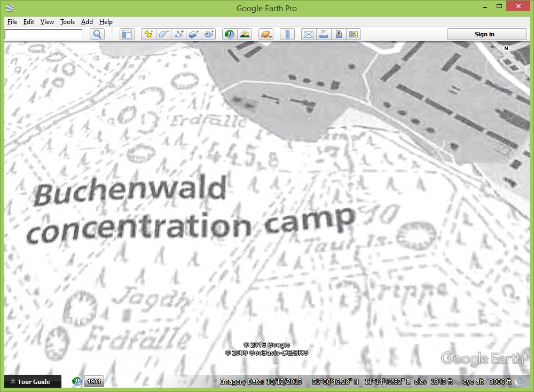Open the planet switcher dropdown
This screenshot has width=534, height=392.
265,34
